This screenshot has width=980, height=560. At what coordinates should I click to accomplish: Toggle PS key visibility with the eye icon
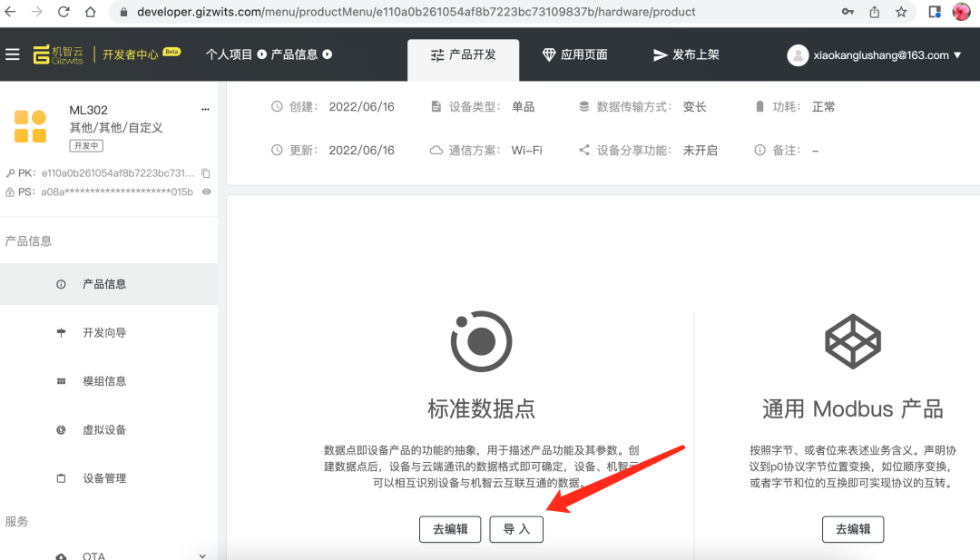(x=208, y=192)
